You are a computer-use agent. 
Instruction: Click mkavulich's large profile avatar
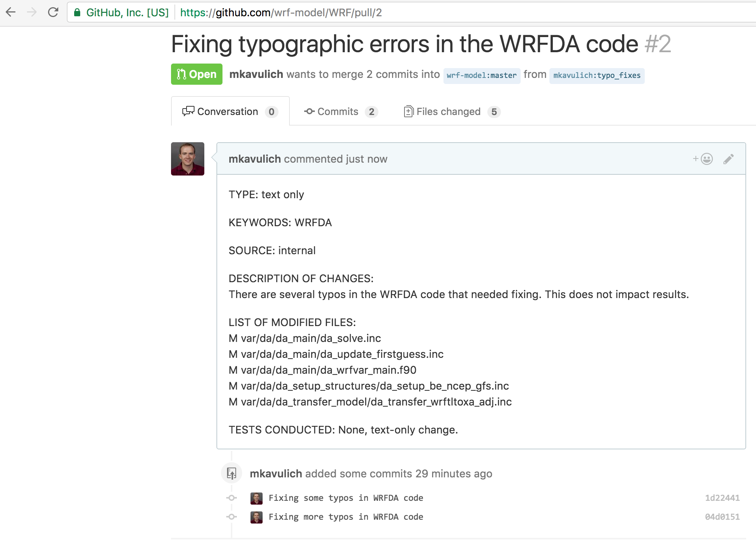click(x=188, y=159)
